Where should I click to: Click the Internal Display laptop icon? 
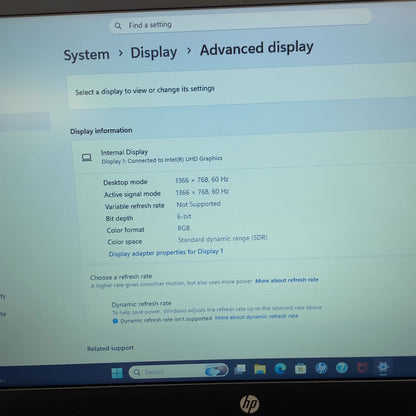[x=87, y=157]
